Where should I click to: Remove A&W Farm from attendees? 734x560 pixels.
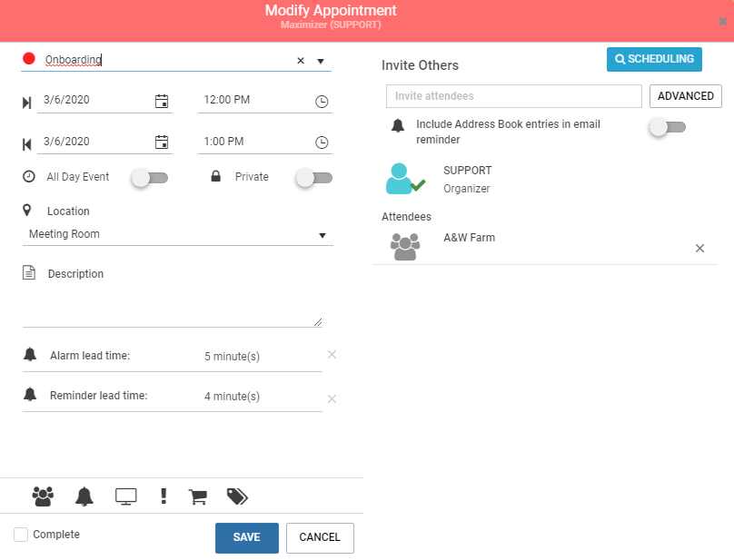point(699,249)
